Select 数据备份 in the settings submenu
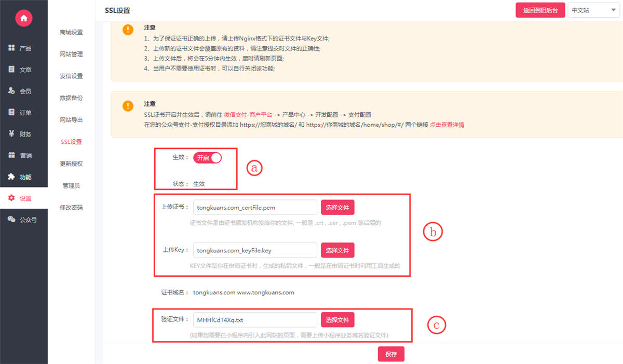This screenshot has height=364, width=623. pos(71,98)
